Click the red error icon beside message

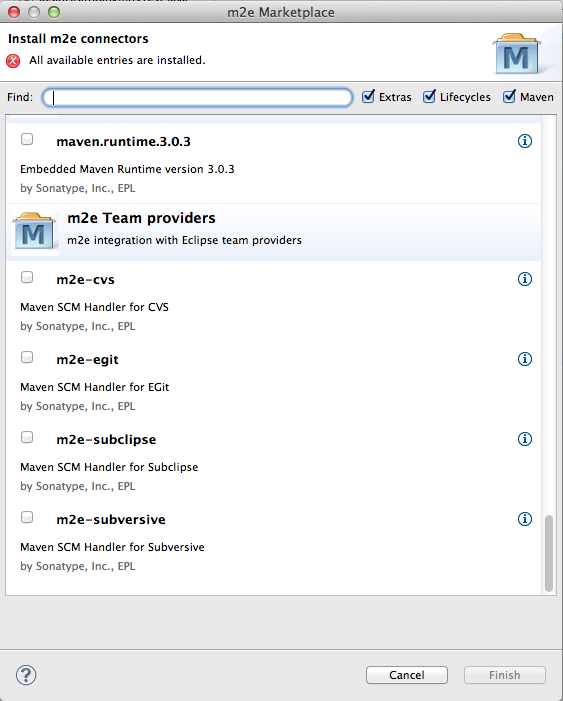13,60
